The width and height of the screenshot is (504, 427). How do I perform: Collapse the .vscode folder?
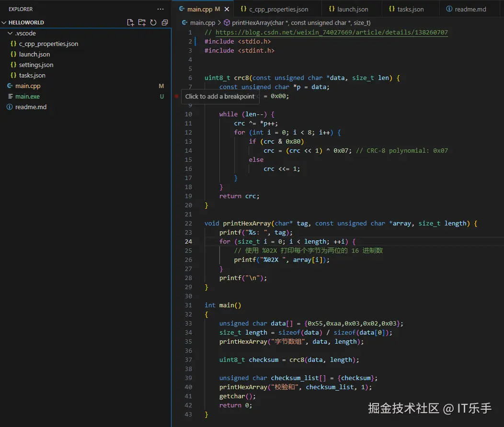pyautogui.click(x=10, y=33)
